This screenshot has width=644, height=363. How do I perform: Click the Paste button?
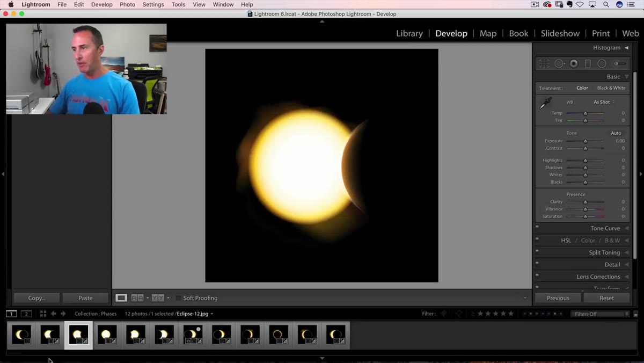tap(85, 298)
